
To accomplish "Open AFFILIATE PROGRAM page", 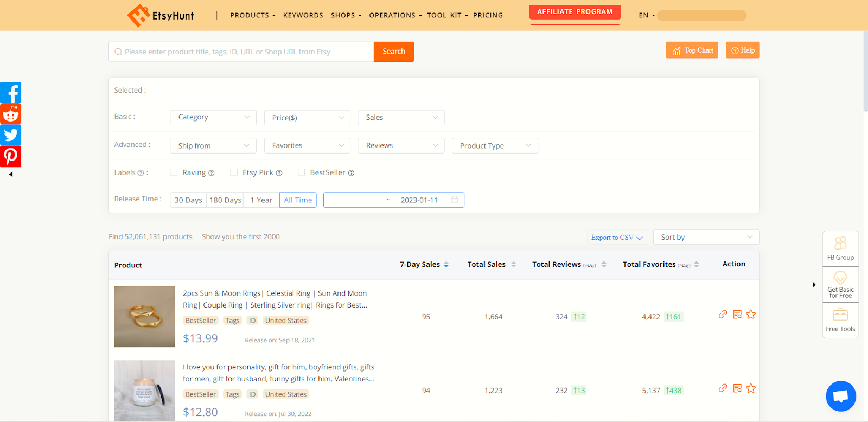I will [575, 12].
